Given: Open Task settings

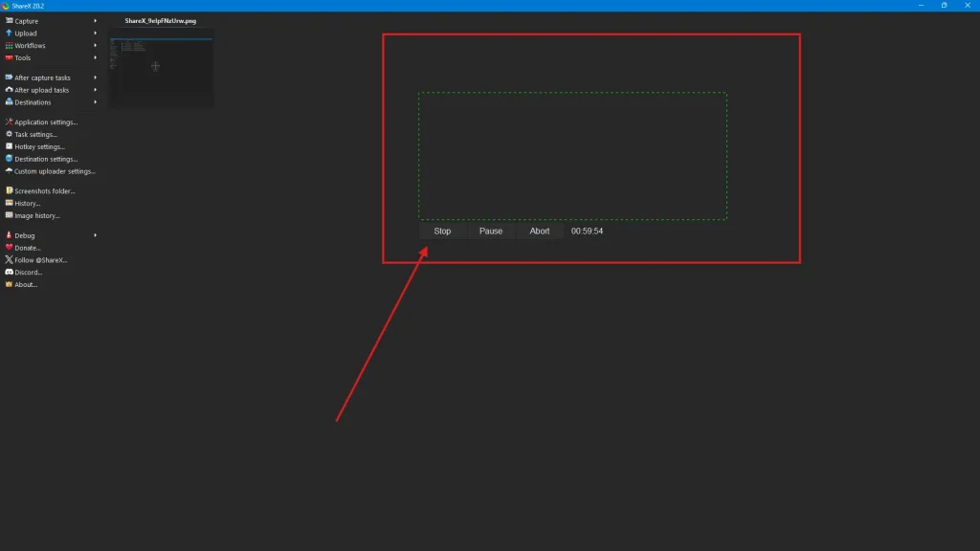Looking at the screenshot, I should [x=35, y=134].
